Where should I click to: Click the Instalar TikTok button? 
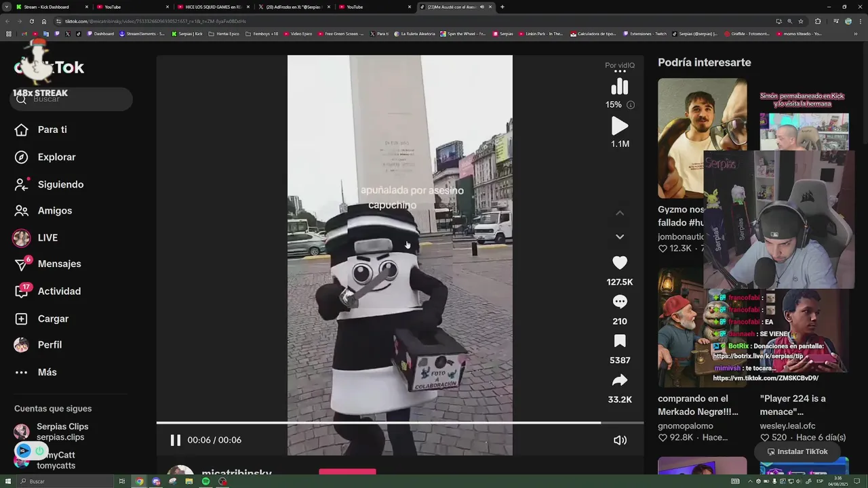[x=797, y=451]
